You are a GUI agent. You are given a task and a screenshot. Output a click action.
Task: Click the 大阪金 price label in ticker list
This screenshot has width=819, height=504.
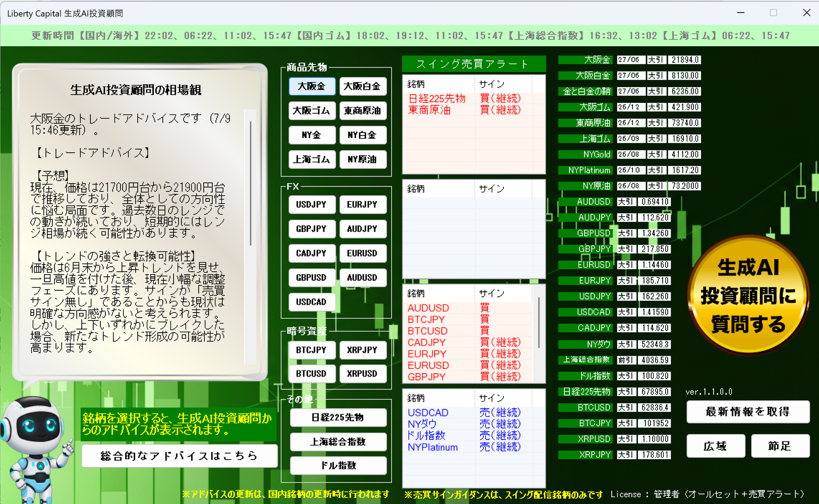click(x=586, y=60)
